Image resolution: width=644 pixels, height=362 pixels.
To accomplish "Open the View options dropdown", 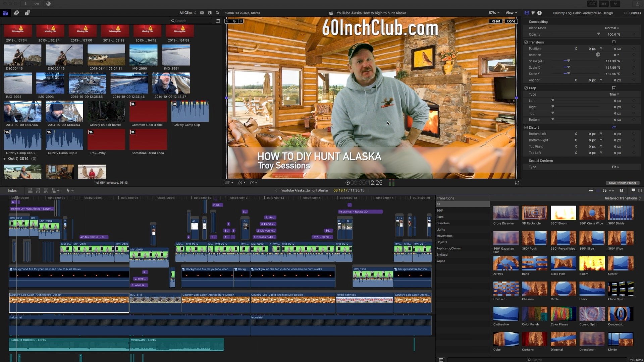I will point(511,13).
